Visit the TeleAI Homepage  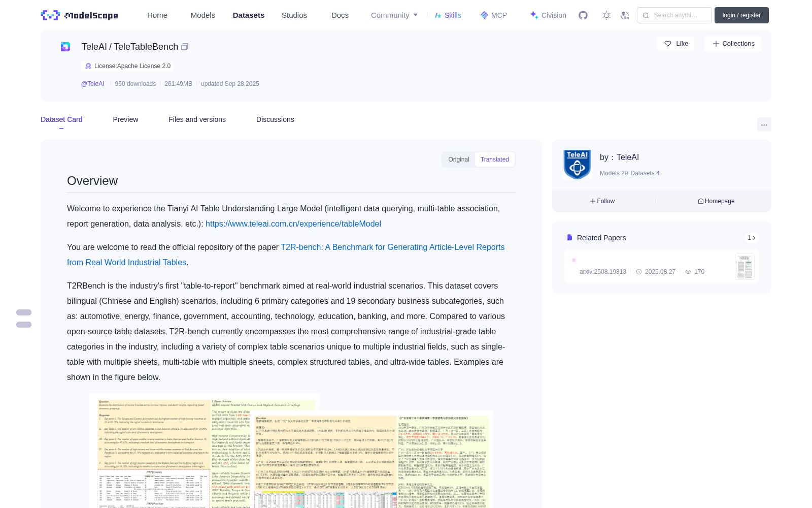tap(716, 201)
